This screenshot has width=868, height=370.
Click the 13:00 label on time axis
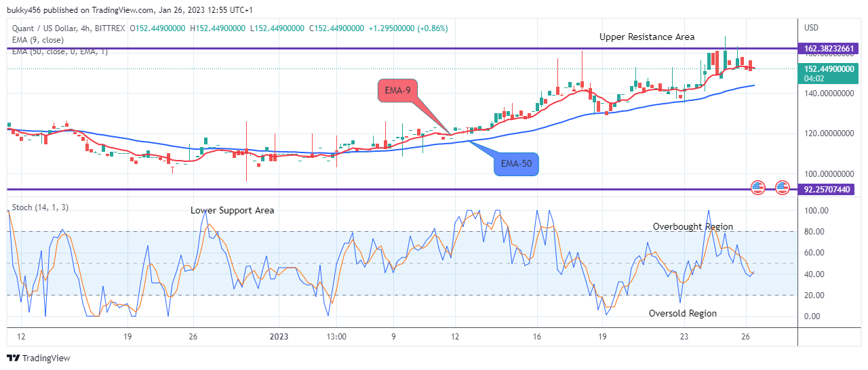(336, 336)
